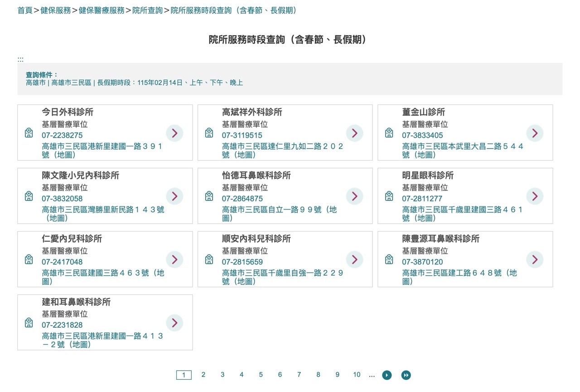This screenshot has height=392, width=580.
Task: Click the hospital icon on 今日外科診所 card
Action: click(29, 133)
